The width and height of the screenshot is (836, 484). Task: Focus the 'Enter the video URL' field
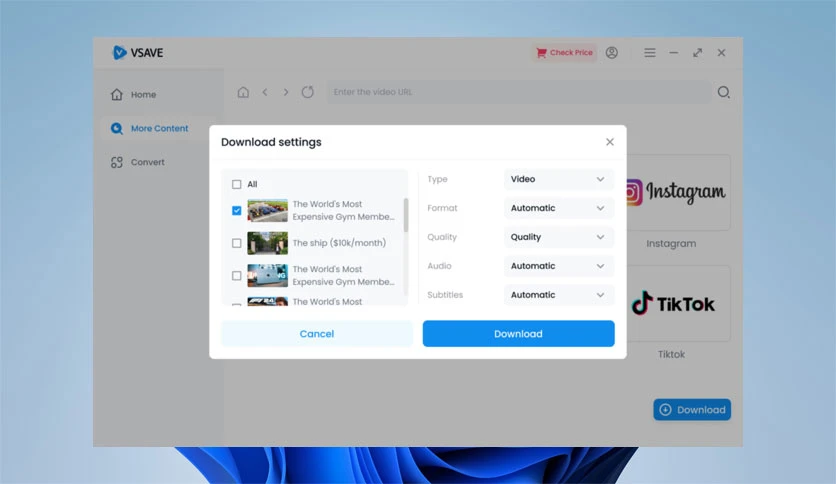point(519,92)
